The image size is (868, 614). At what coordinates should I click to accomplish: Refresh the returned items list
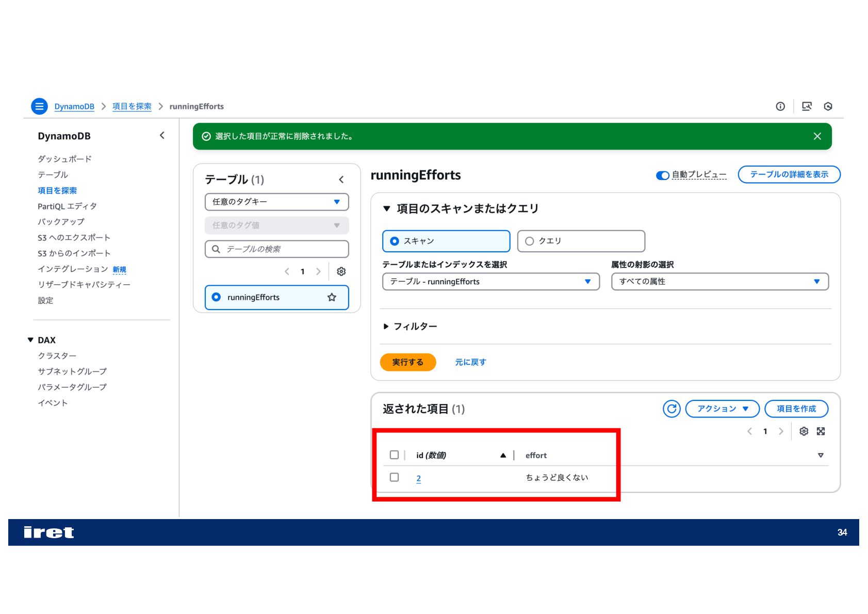coord(672,409)
